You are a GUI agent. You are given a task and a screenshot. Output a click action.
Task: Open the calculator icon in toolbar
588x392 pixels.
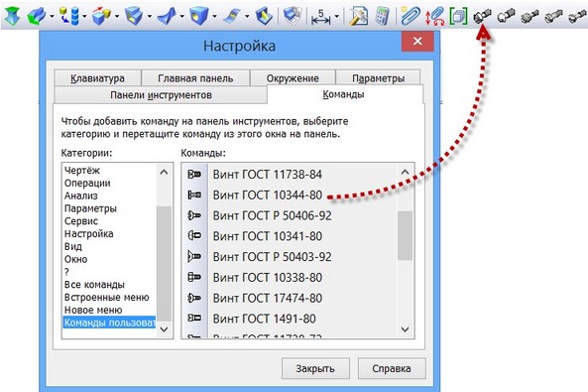click(382, 16)
